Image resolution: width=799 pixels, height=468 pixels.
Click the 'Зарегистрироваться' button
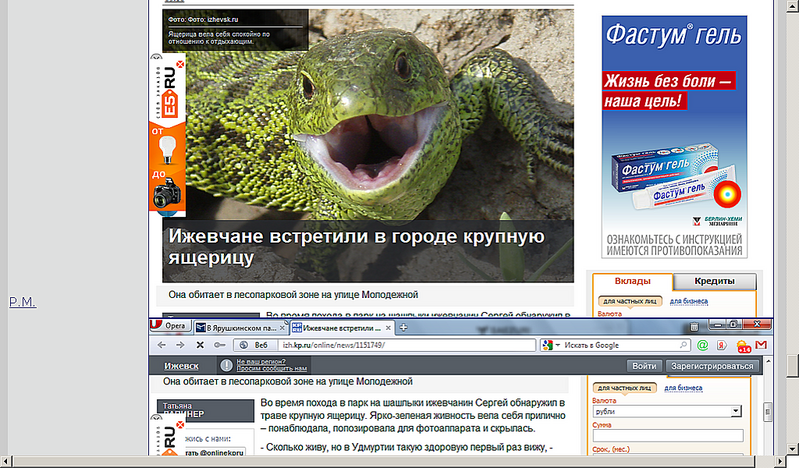click(712, 366)
